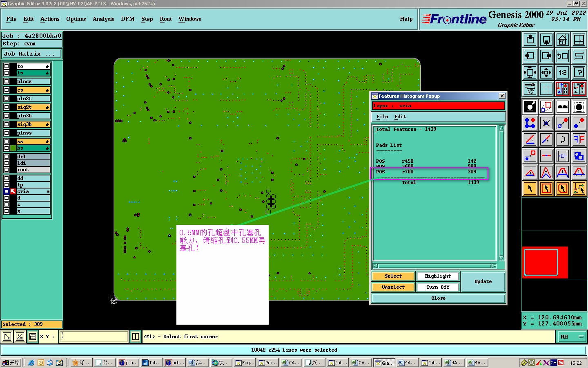Image resolution: width=588 pixels, height=368 pixels.
Task: Click the Home view icon
Action: [562, 40]
